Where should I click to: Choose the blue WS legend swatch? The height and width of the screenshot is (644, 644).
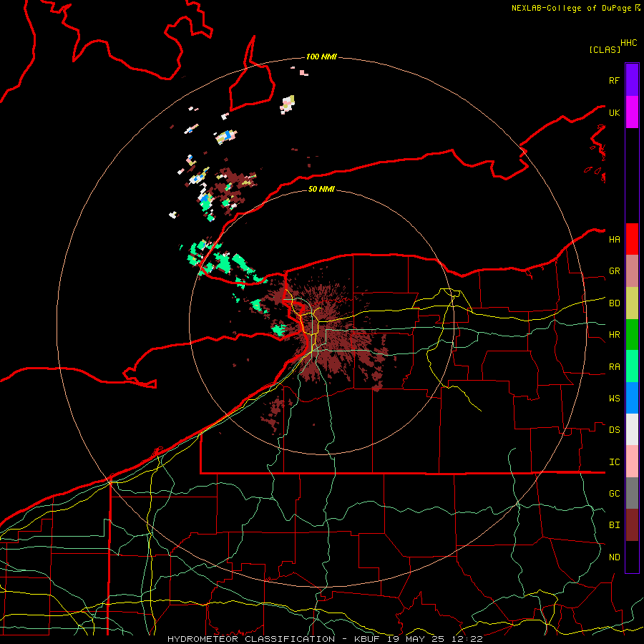point(632,398)
